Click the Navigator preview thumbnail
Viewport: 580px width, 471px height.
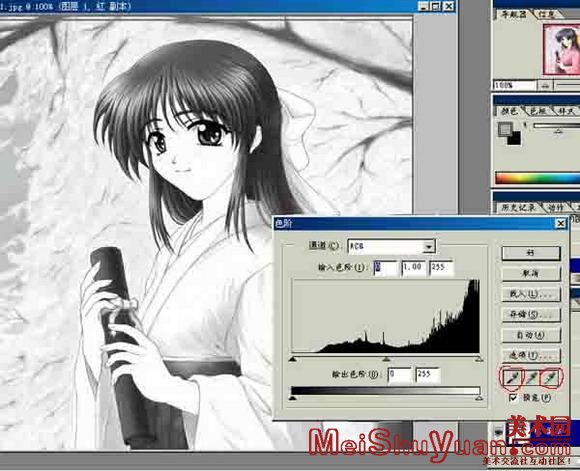tap(562, 49)
